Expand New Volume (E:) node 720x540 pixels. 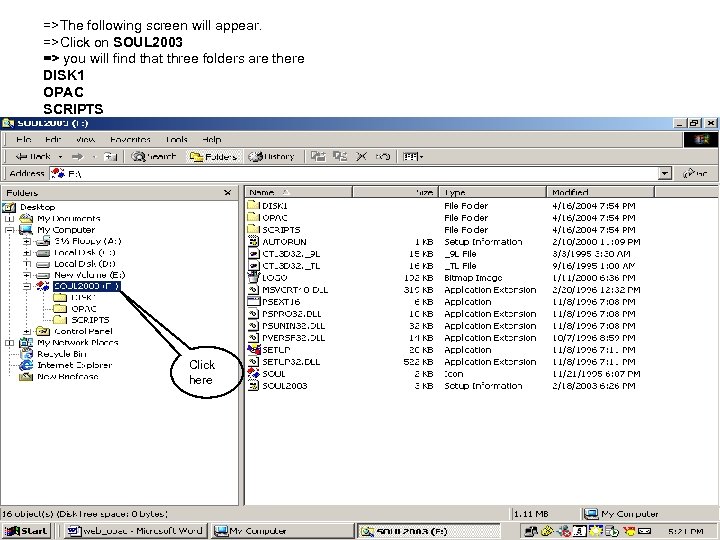(x=27, y=275)
